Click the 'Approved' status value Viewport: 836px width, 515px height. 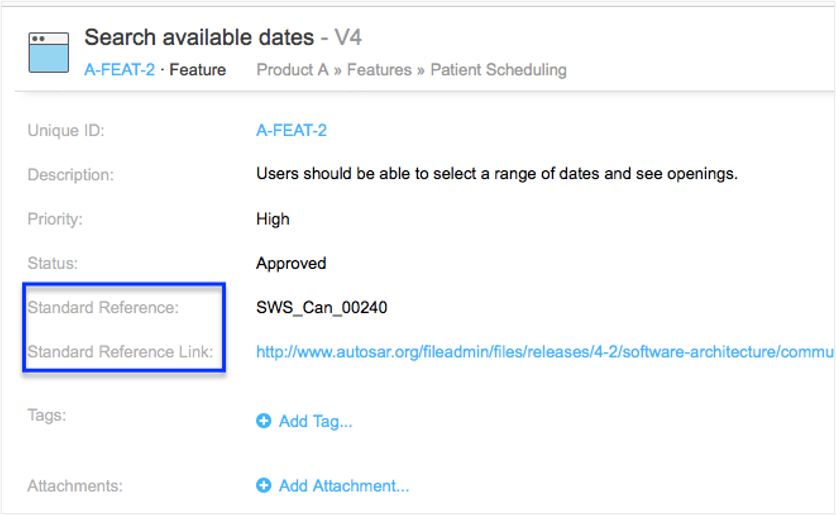pyautogui.click(x=291, y=264)
